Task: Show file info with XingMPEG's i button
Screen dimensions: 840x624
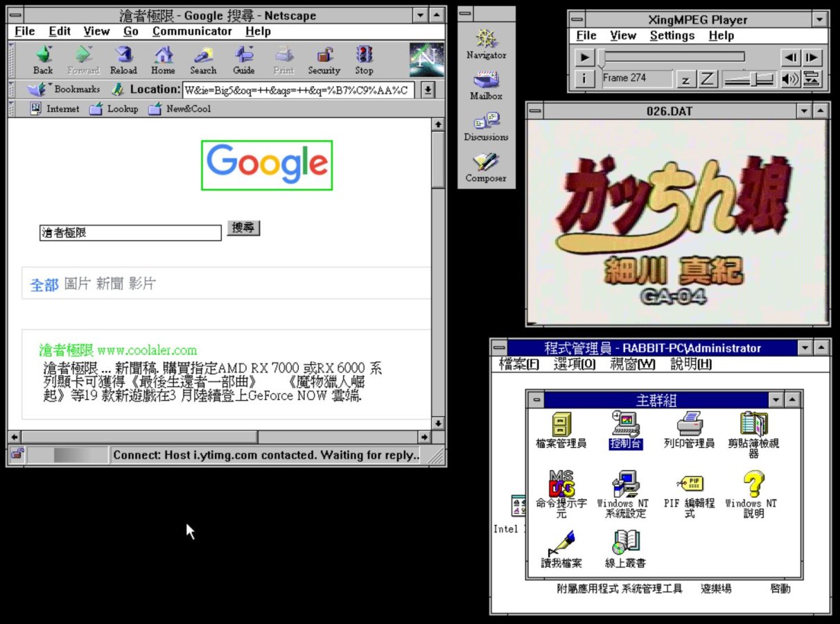Action: pyautogui.click(x=584, y=79)
